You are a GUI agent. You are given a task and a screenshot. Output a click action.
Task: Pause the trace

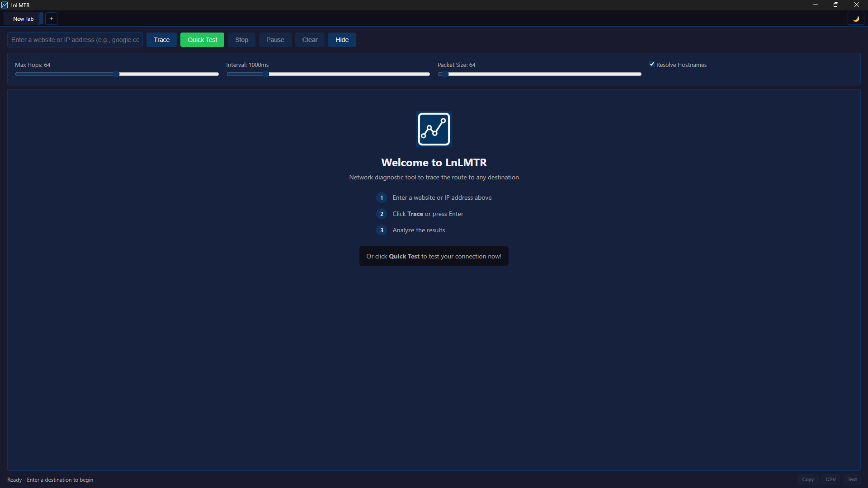coord(275,40)
